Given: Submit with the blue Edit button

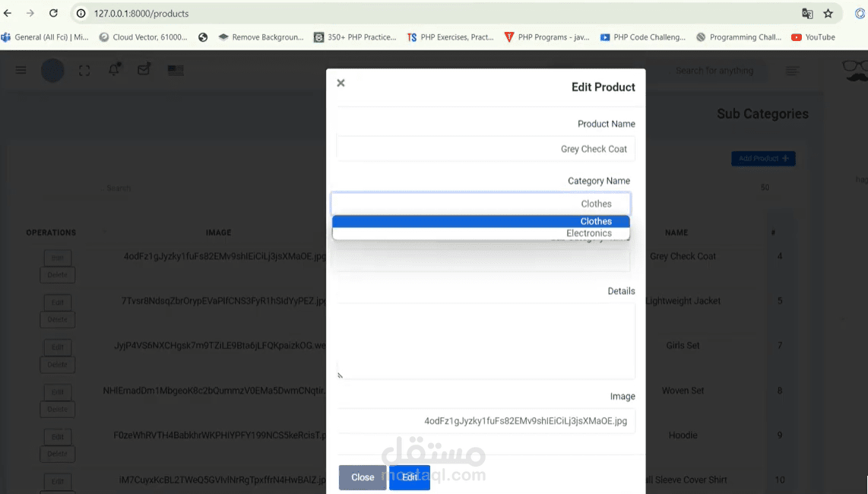Looking at the screenshot, I should pos(410,477).
